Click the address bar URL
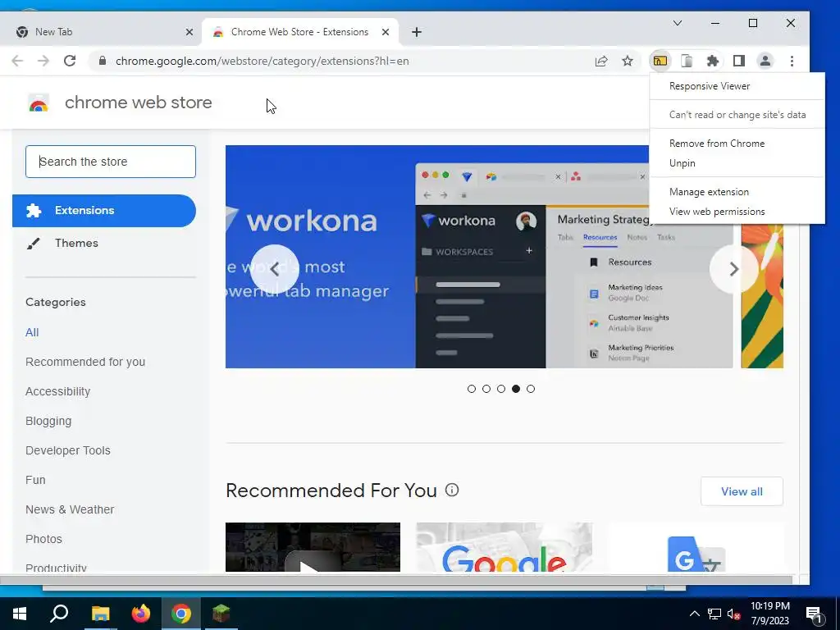Viewport: 840px width, 630px height. click(x=262, y=61)
